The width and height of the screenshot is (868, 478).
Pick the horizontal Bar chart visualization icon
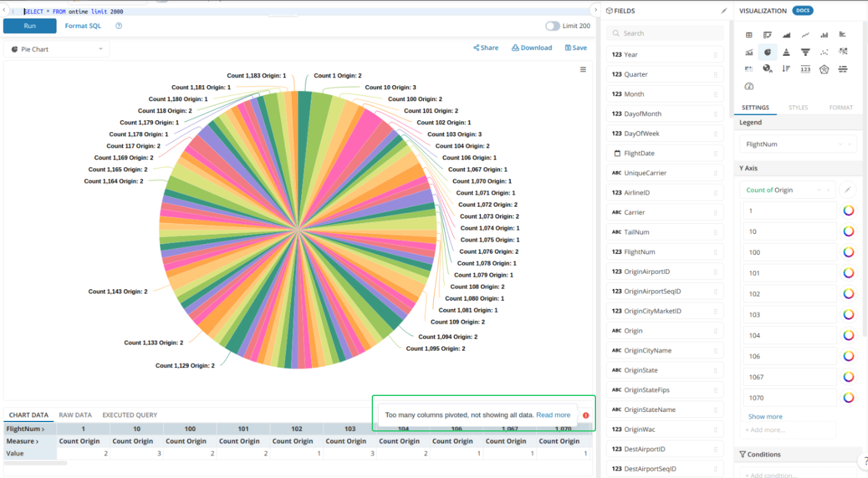[x=843, y=35]
